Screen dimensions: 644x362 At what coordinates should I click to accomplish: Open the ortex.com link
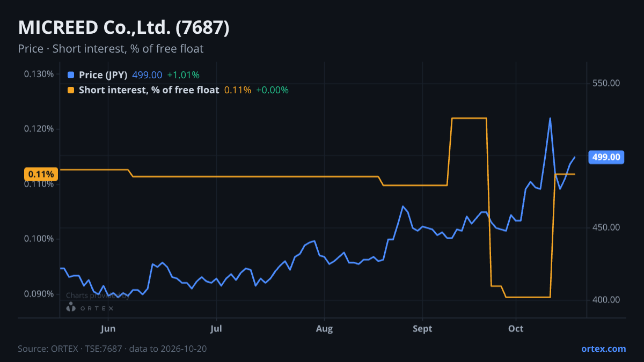click(x=604, y=349)
